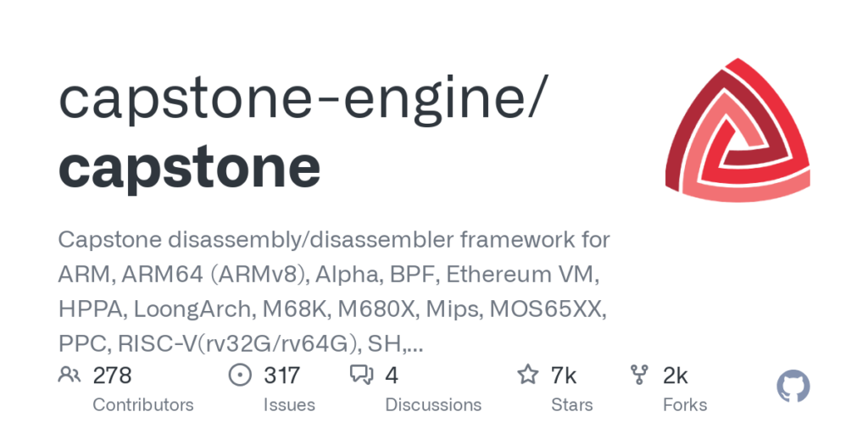
Task: Click the star icon
Action: tap(528, 375)
